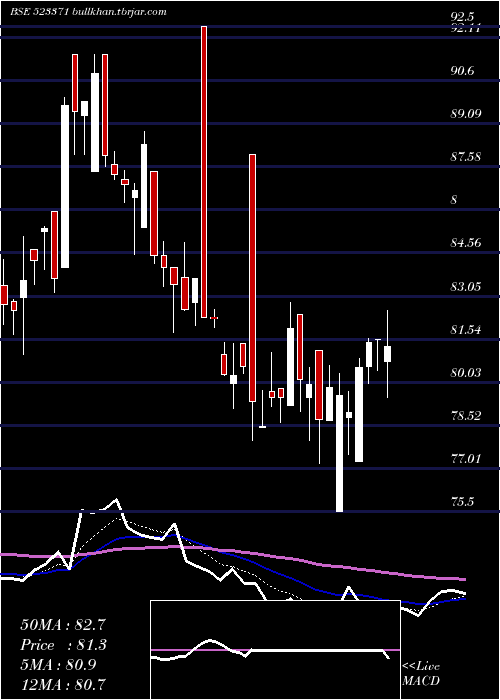Click the 83.05 price axis label
500x700 pixels.
(x=466, y=286)
